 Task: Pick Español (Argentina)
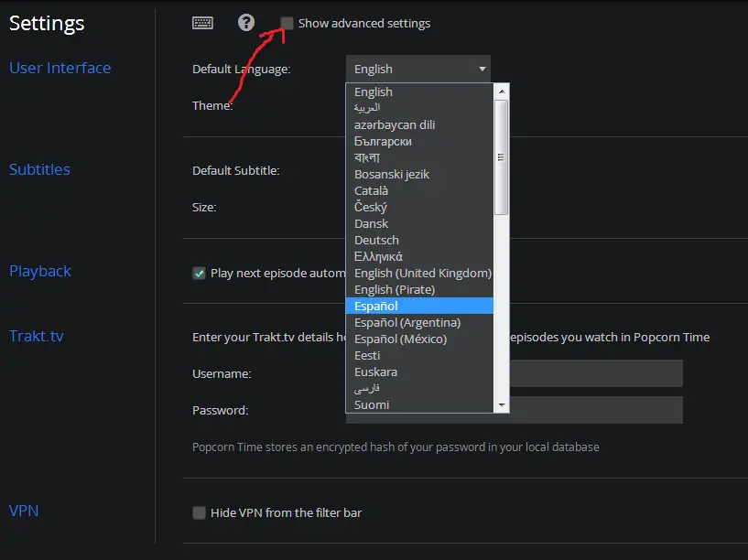coord(419,323)
